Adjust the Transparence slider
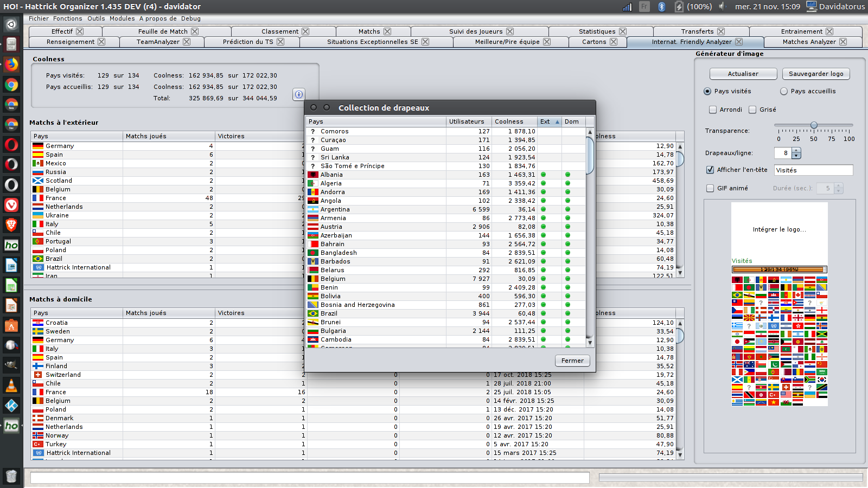This screenshot has height=488, width=868. (x=814, y=125)
